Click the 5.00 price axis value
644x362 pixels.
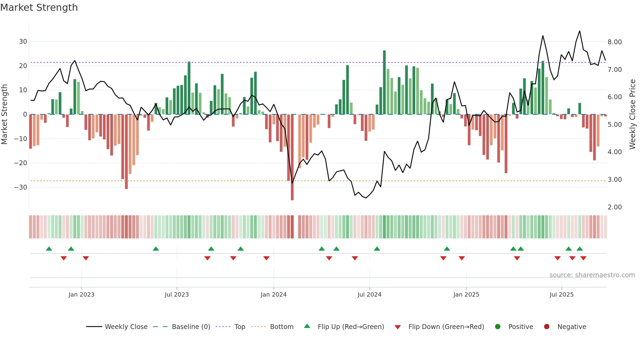pyautogui.click(x=615, y=124)
